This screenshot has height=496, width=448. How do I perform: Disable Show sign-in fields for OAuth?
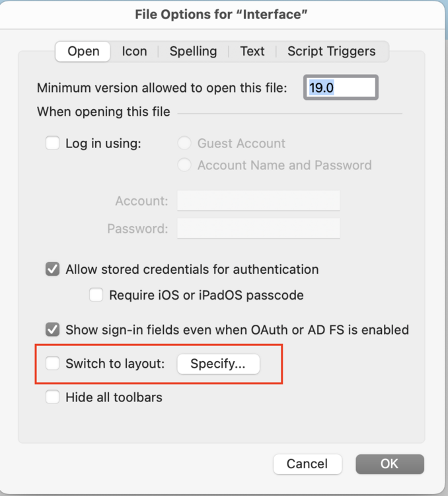(x=53, y=329)
